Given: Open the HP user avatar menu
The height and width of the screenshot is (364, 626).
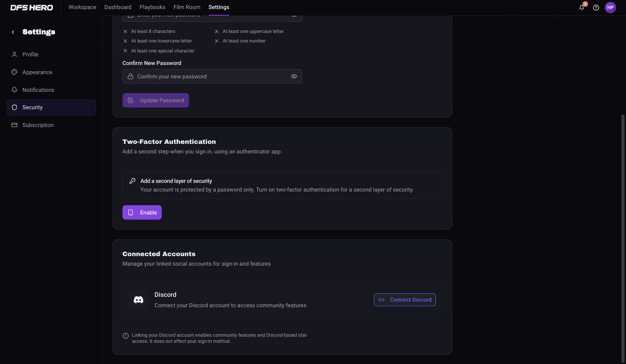Looking at the screenshot, I should 610,7.
